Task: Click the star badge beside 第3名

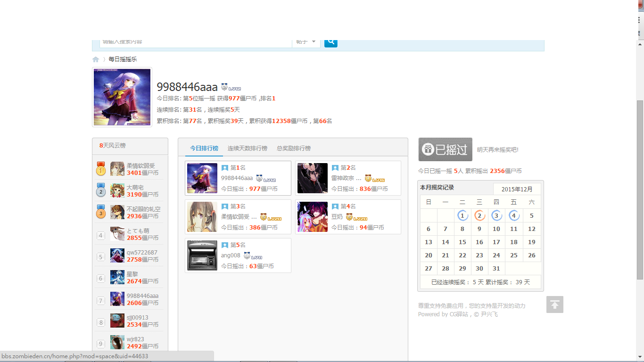Action: coord(224,206)
